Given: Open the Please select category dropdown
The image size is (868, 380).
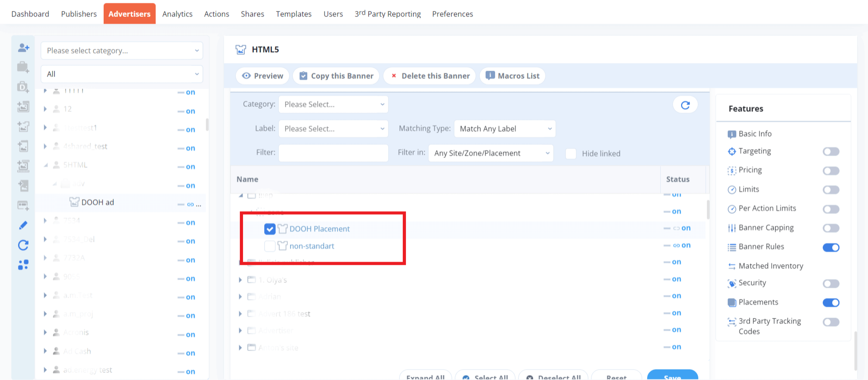Looking at the screenshot, I should [122, 50].
